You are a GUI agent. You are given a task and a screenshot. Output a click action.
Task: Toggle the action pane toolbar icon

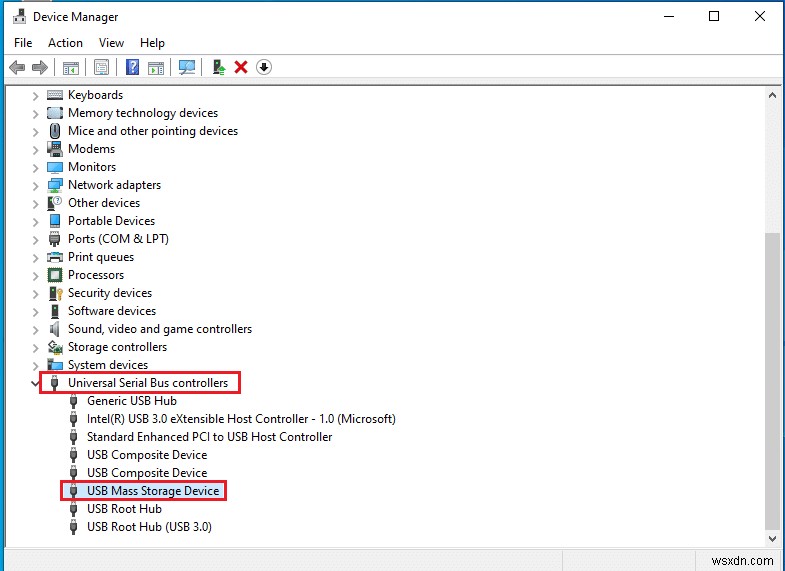(156, 67)
